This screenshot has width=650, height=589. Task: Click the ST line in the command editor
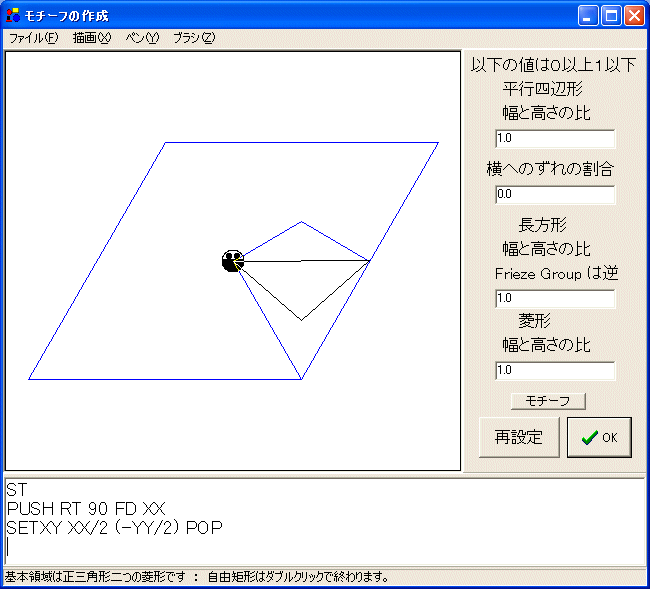pos(17,490)
